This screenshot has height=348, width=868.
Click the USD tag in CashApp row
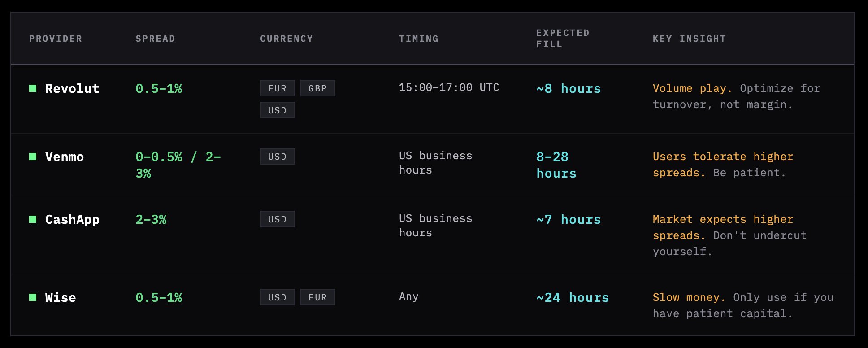pyautogui.click(x=277, y=219)
